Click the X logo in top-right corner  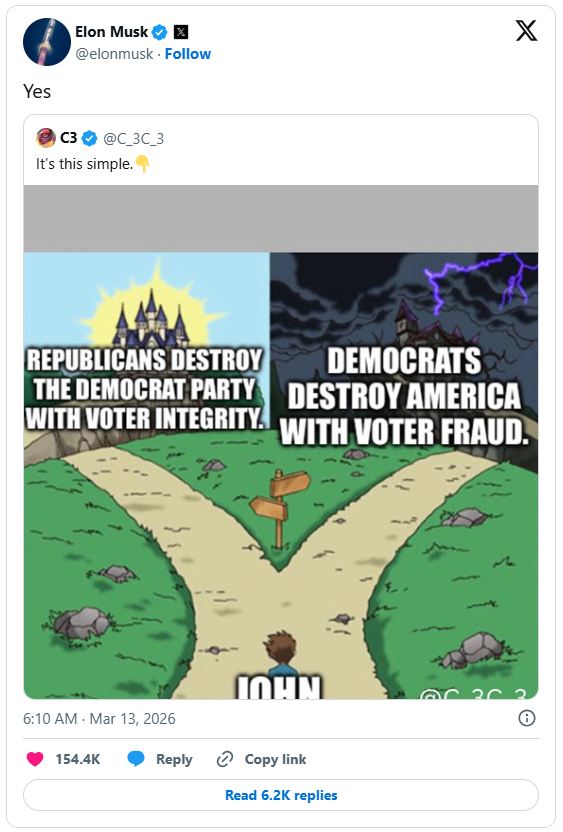[x=526, y=30]
